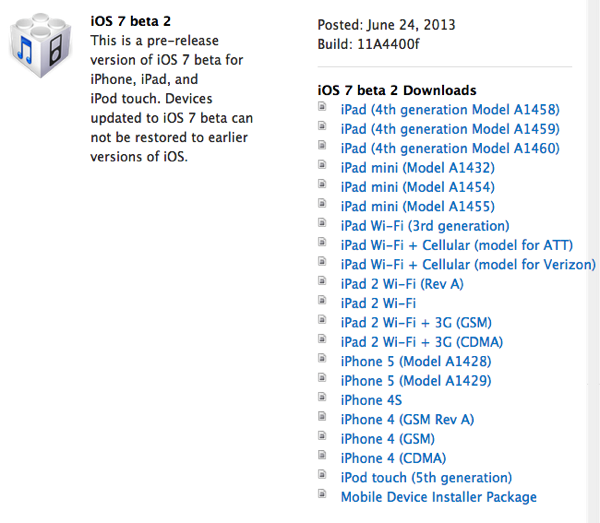Click the iOS 7 beta 2 title heading
Image resolution: width=600 pixels, height=523 pixels.
(x=130, y=21)
